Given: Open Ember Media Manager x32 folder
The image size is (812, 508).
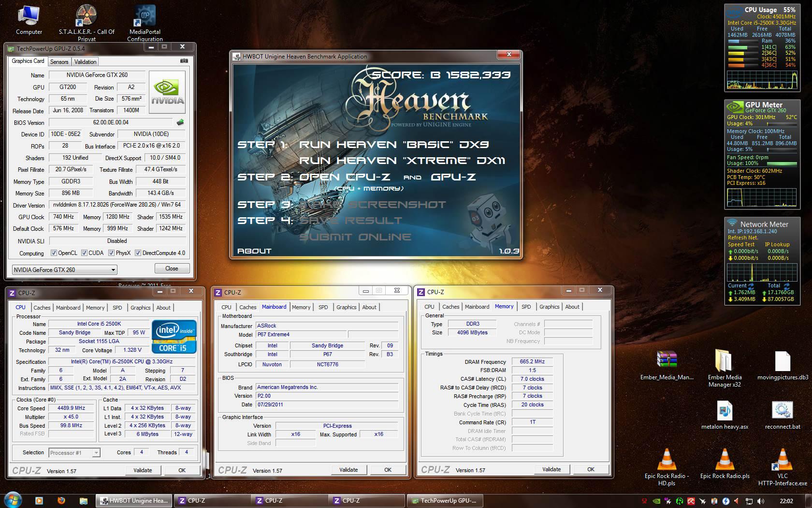Looking at the screenshot, I should click(x=725, y=369).
